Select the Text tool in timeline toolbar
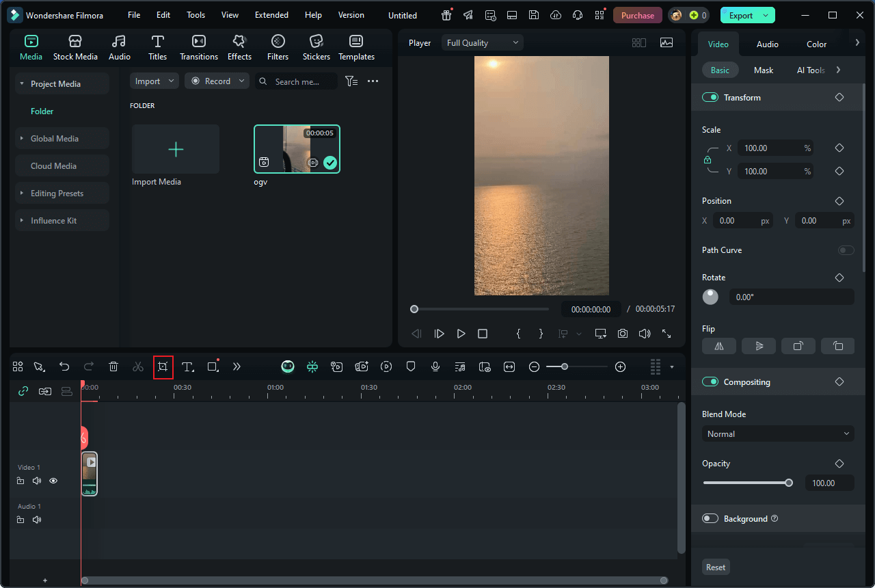Image resolution: width=875 pixels, height=588 pixels. [x=187, y=367]
